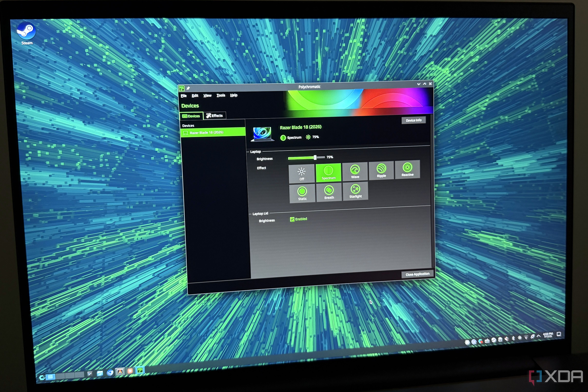588x392 pixels.
Task: Pick the Static lighting effect
Action: coord(302,193)
